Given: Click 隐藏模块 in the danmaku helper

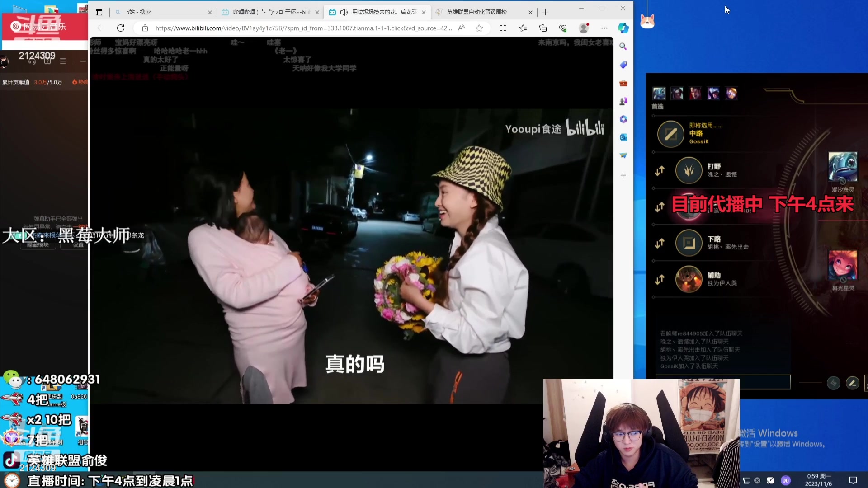Looking at the screenshot, I should pyautogui.click(x=38, y=245).
